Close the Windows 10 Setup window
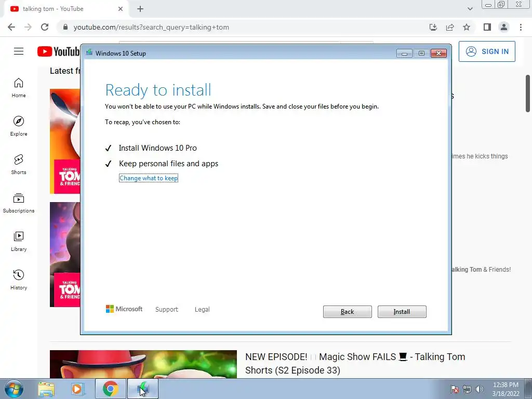The height and width of the screenshot is (399, 532). tap(438, 54)
